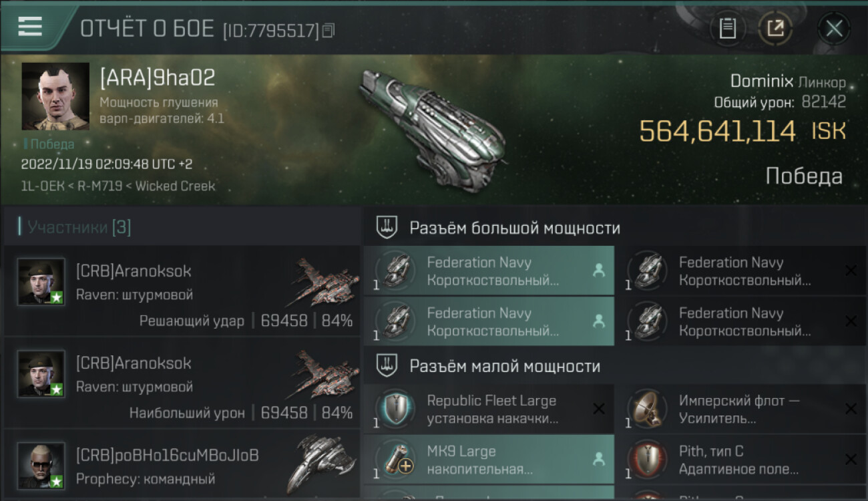This screenshot has width=868, height=501.
Task: Select the poBHo16cuMBoJIoB participant portrait
Action: tap(41, 465)
